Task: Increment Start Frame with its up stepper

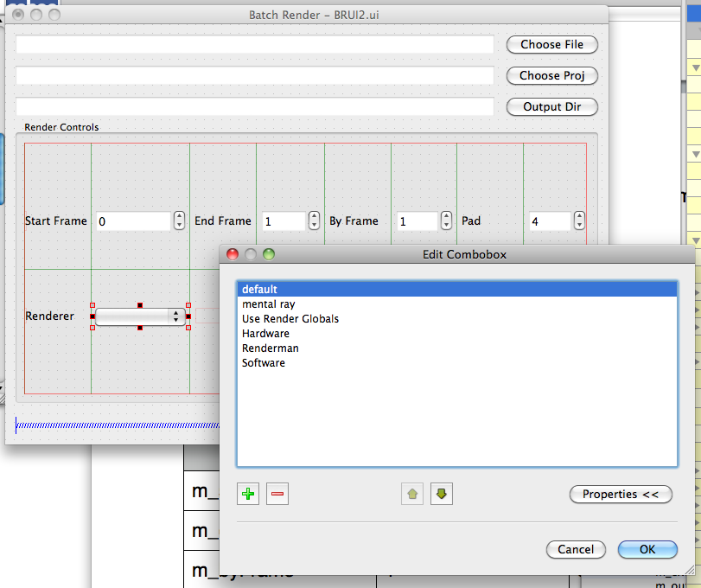Action: click(x=179, y=216)
